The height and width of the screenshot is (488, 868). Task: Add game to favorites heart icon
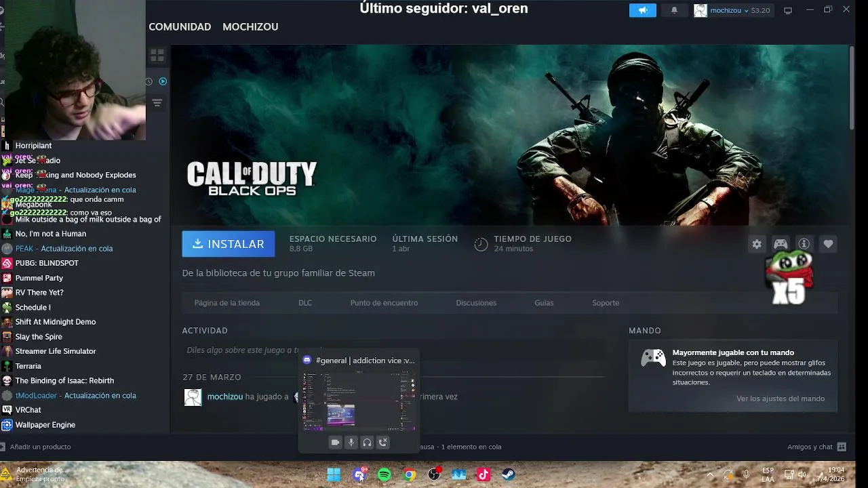pos(828,244)
